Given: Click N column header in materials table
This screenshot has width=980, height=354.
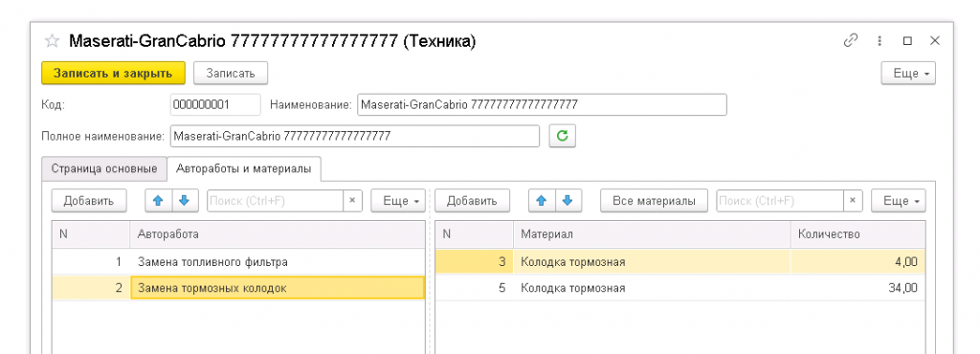Looking at the screenshot, I should (475, 234).
